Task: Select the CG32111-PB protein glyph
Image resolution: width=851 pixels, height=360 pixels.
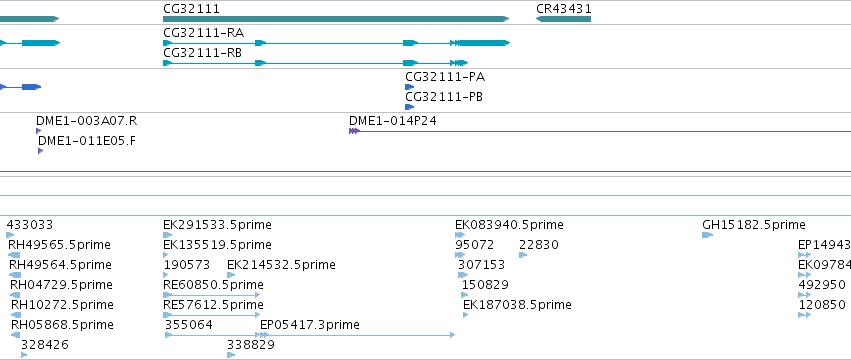Action: tap(409, 107)
